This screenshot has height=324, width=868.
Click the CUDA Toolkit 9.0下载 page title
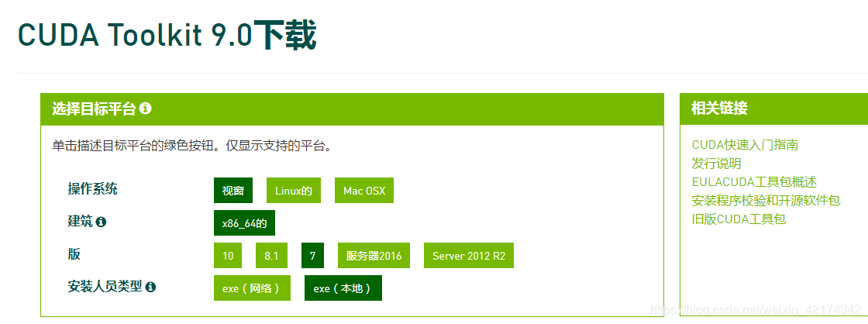point(167,35)
